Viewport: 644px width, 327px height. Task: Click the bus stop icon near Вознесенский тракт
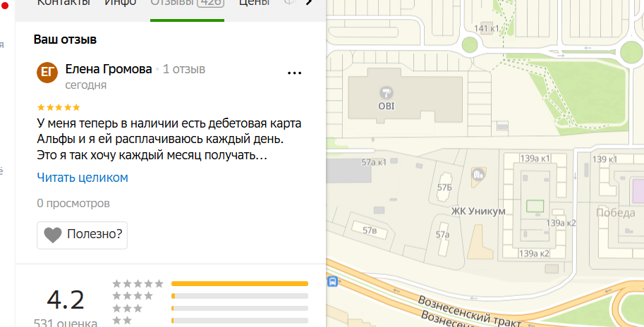pyautogui.click(x=332, y=281)
